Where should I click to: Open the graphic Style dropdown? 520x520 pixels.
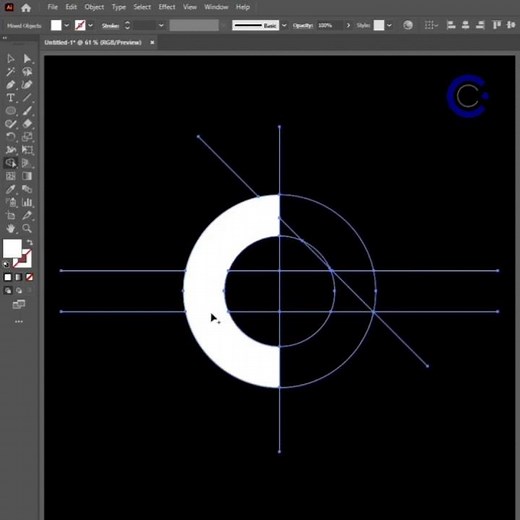pyautogui.click(x=389, y=25)
